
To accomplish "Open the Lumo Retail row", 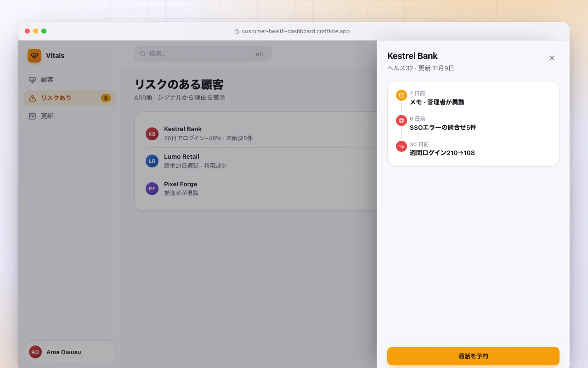I will 261,161.
